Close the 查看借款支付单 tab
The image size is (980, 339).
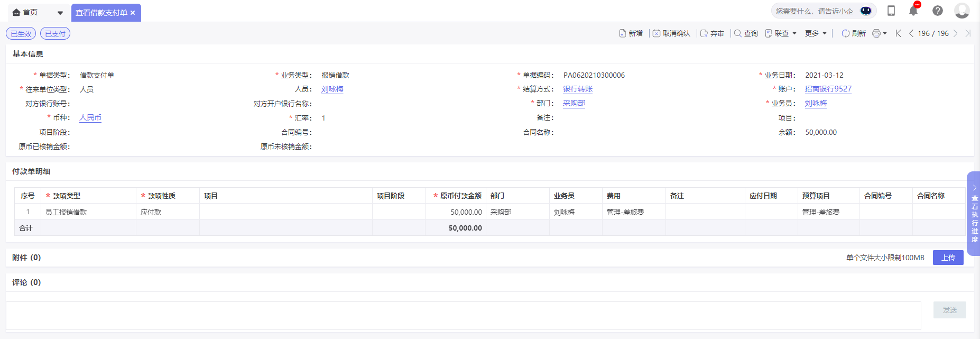[x=133, y=13]
